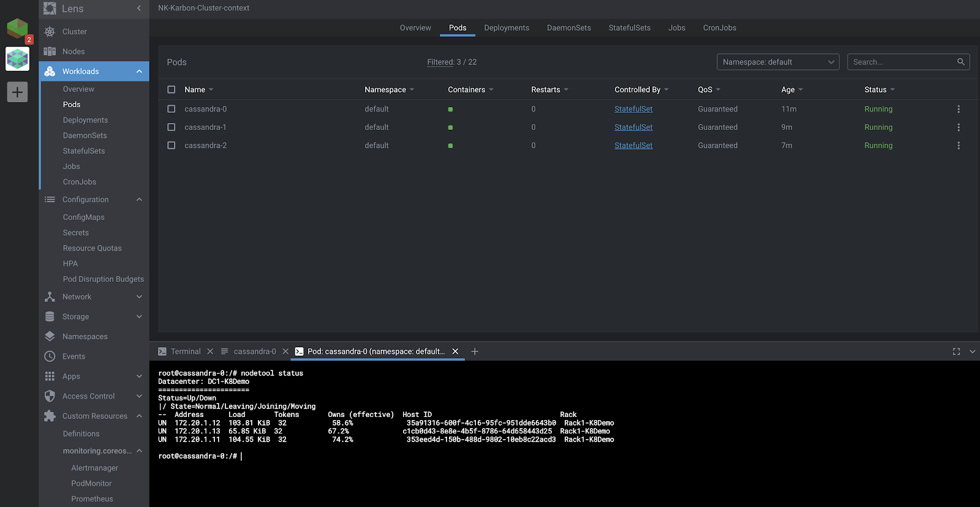Open Pod Disruption Budgets in sidebar

point(104,279)
